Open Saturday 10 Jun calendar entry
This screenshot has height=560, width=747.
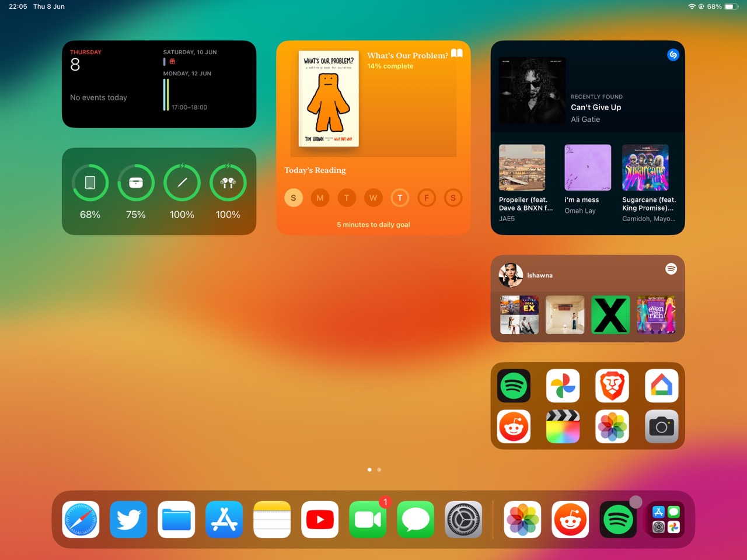tap(190, 57)
